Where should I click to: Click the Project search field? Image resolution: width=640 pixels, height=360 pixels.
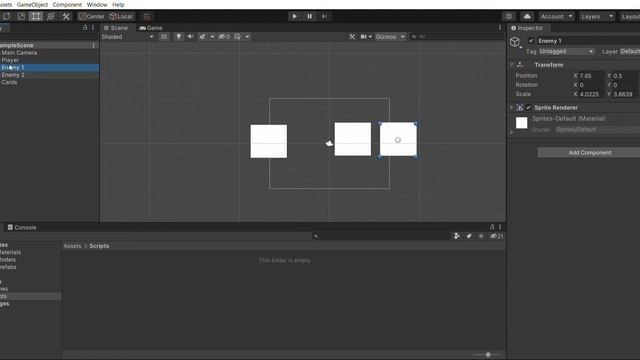click(x=381, y=236)
